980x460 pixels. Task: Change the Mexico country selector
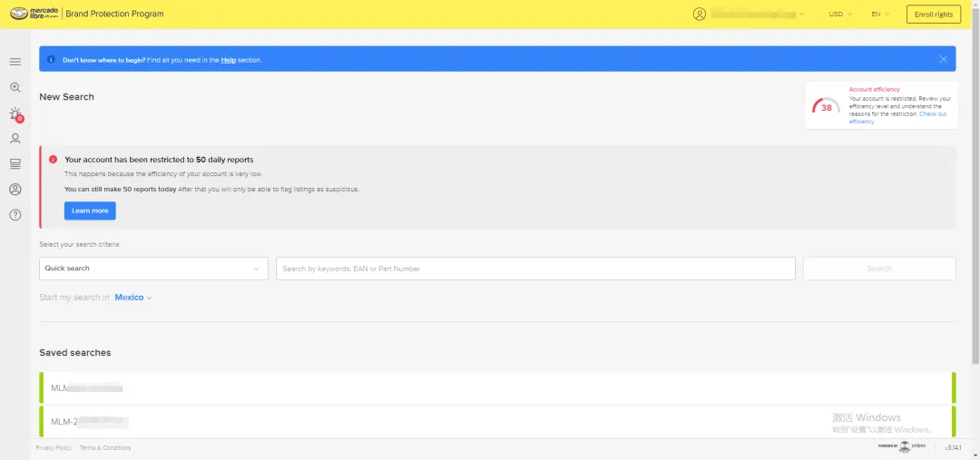point(133,298)
